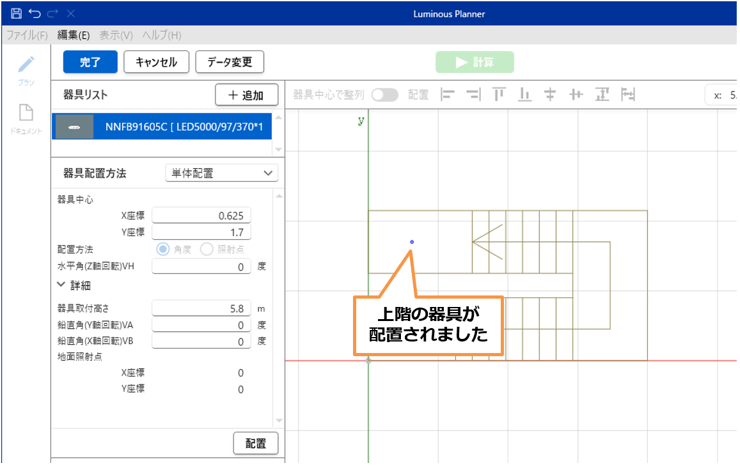
Task: Toggle the 器具中心で整列 switch
Action: [x=384, y=95]
